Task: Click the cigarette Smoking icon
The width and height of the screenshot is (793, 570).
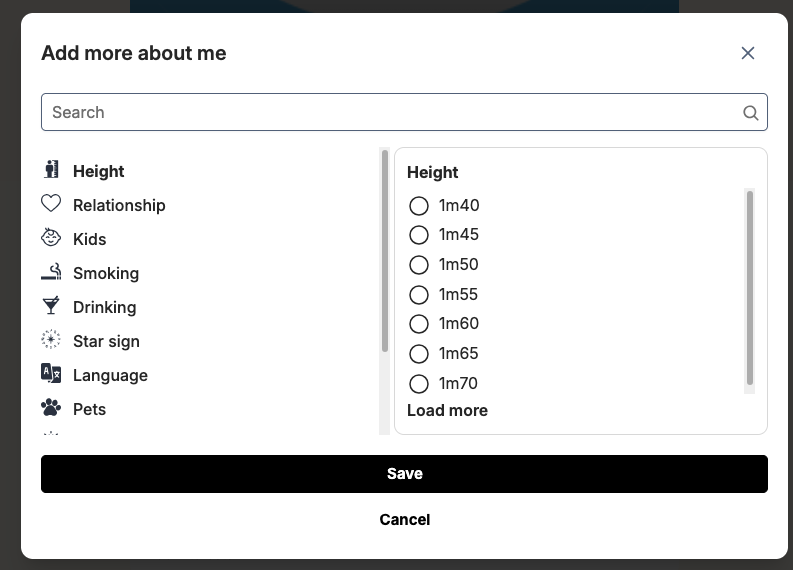Action: (x=51, y=272)
